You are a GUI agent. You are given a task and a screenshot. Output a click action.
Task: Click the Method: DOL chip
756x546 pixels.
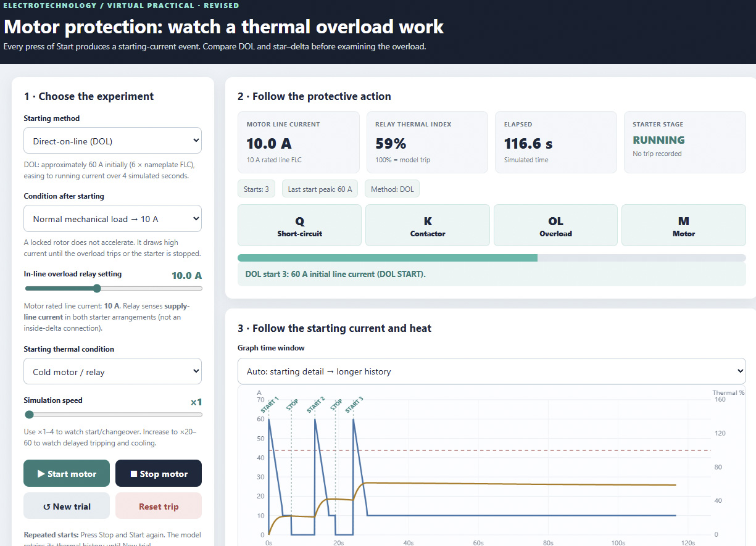tap(393, 189)
